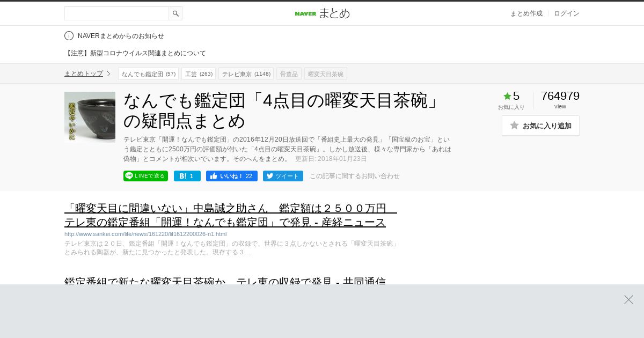The width and height of the screenshot is (644, 338).
Task: Select the 骨董品 tag
Action: click(289, 74)
